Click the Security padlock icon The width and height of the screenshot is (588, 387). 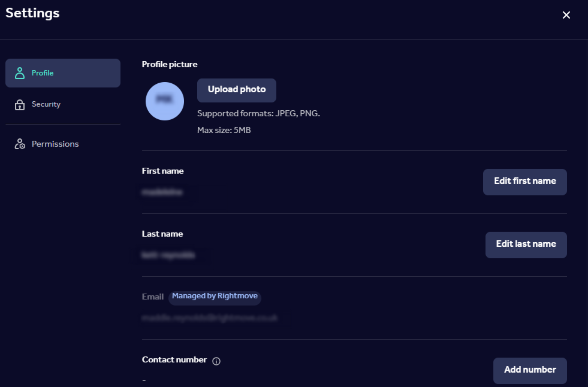point(20,105)
